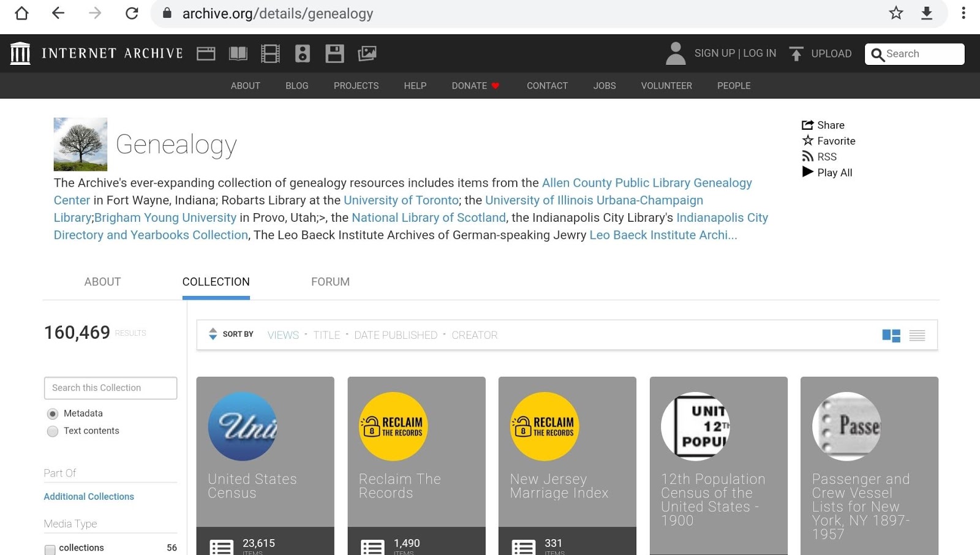980x555 pixels.
Task: Reload the page with refresh icon
Action: pos(132,13)
